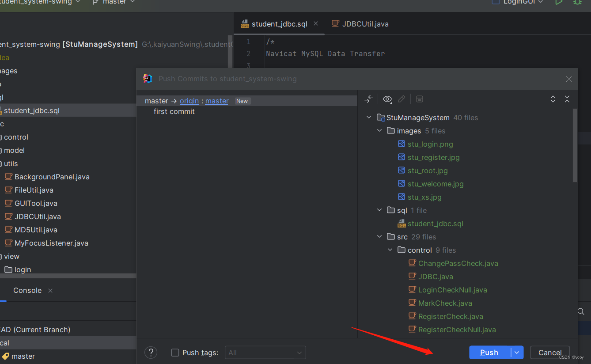Click editor line 2 'Navicat MySQL Data Transfer'
591x364 pixels.
[x=326, y=53]
